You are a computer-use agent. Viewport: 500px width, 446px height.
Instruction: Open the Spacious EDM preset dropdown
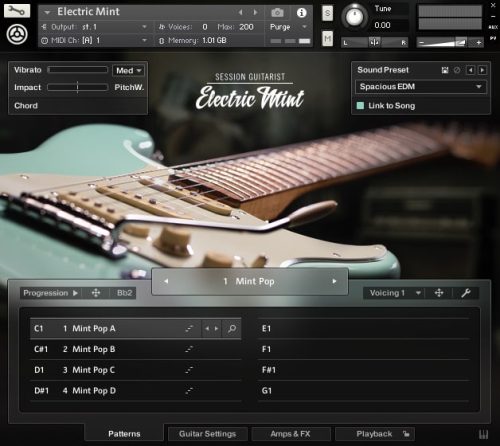[420, 87]
